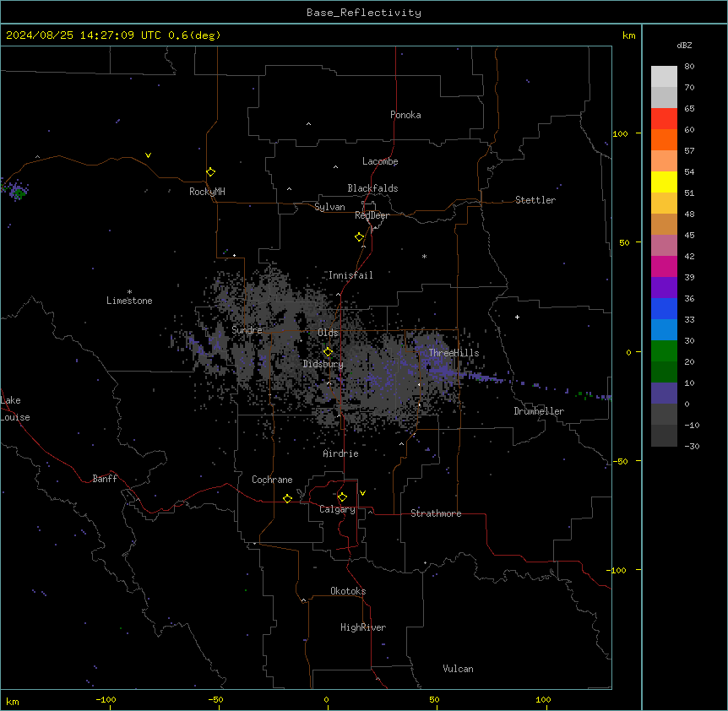Click the Cochrane label
Viewport: 728px width, 711px height.
[272, 480]
